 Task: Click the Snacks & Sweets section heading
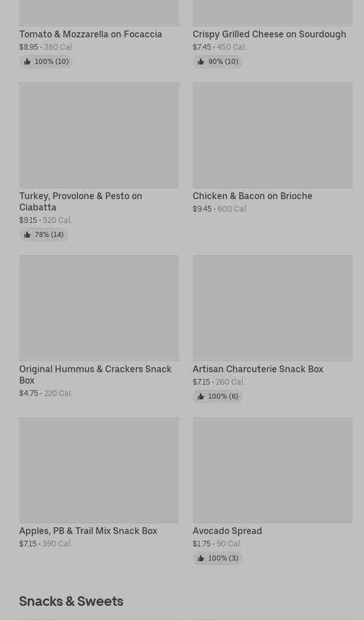(71, 601)
